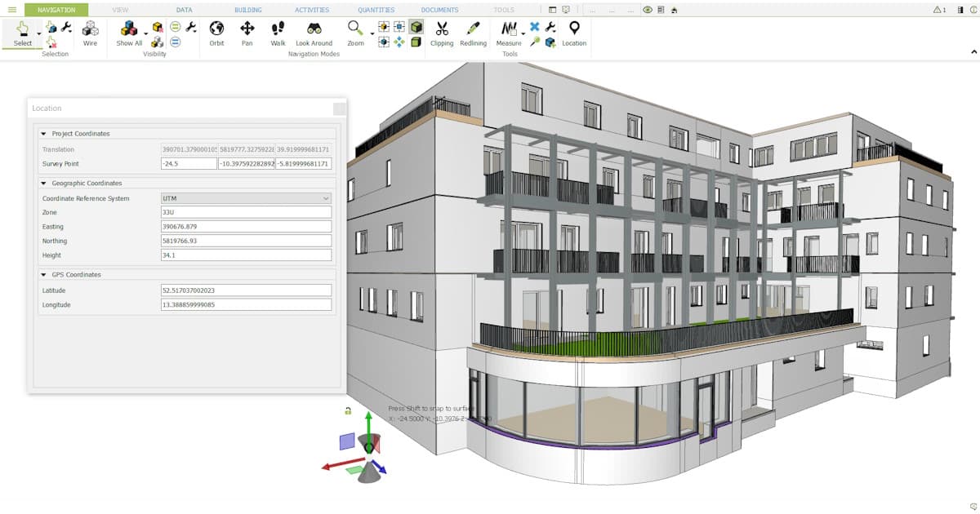
Task: Toggle the lock icon near the axis gizmo
Action: click(348, 410)
